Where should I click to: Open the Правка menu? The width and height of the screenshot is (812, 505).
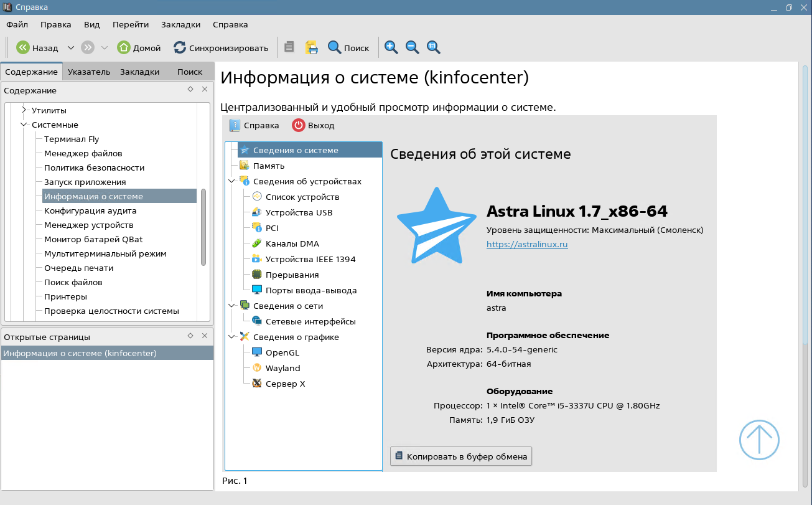tap(56, 24)
